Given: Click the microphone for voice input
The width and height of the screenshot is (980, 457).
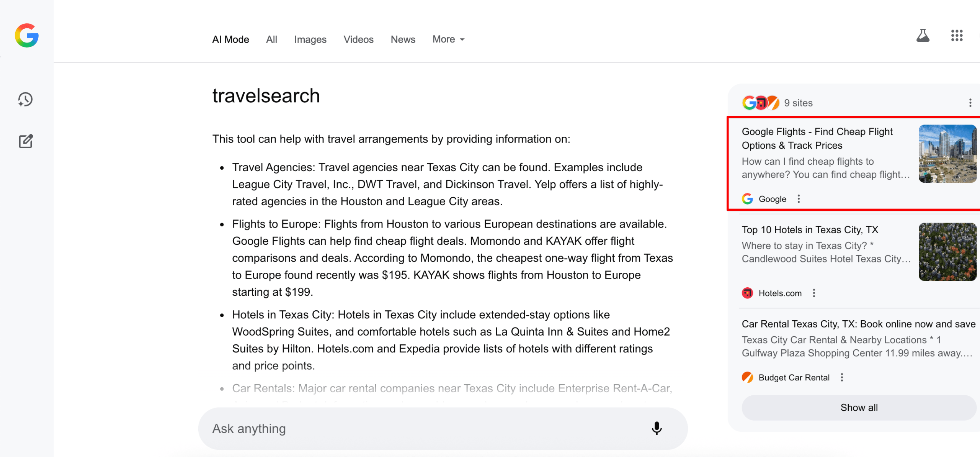Looking at the screenshot, I should tap(657, 428).
